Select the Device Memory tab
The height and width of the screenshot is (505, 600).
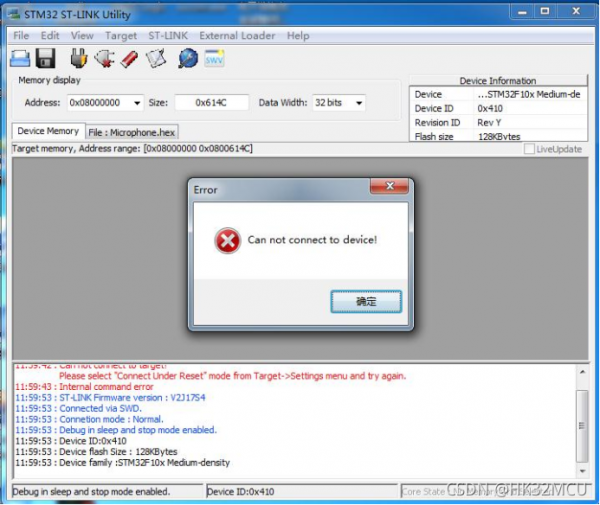coord(48,131)
